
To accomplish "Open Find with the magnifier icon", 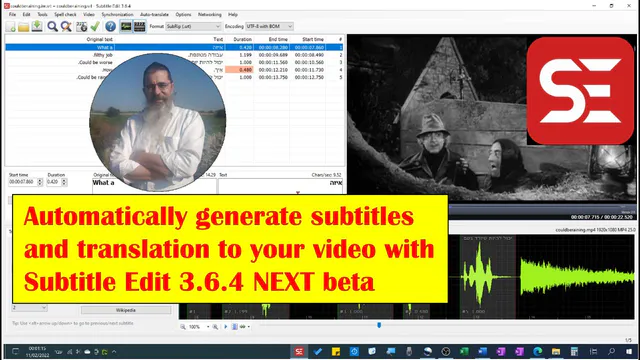I will pyautogui.click(x=52, y=27).
